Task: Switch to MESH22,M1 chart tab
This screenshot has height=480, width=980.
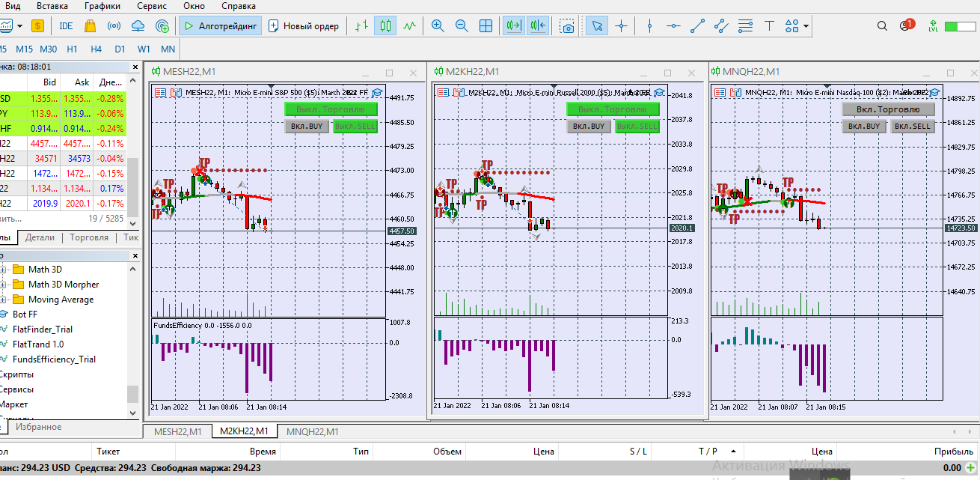Action: tap(177, 431)
